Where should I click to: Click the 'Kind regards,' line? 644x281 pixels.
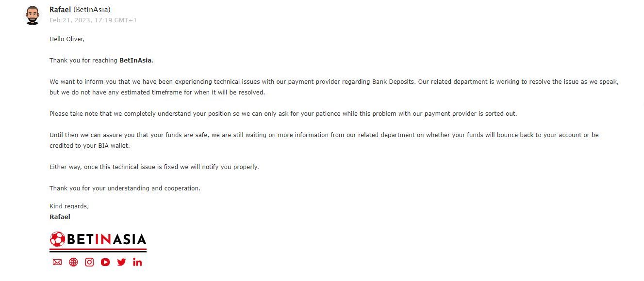click(x=69, y=206)
